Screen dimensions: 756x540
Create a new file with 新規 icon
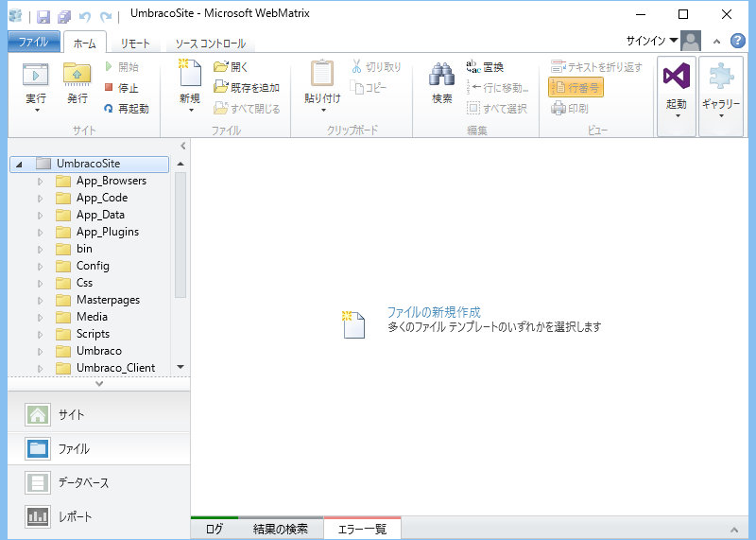coord(190,74)
